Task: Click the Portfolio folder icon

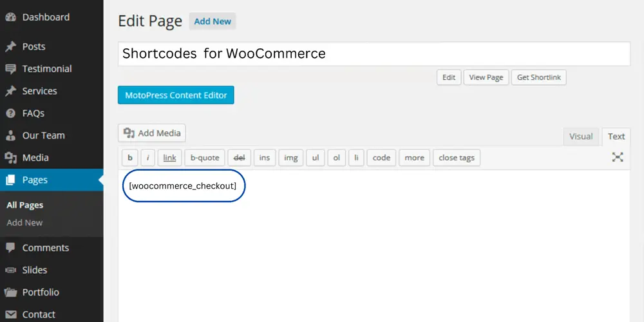Action: [x=10, y=292]
